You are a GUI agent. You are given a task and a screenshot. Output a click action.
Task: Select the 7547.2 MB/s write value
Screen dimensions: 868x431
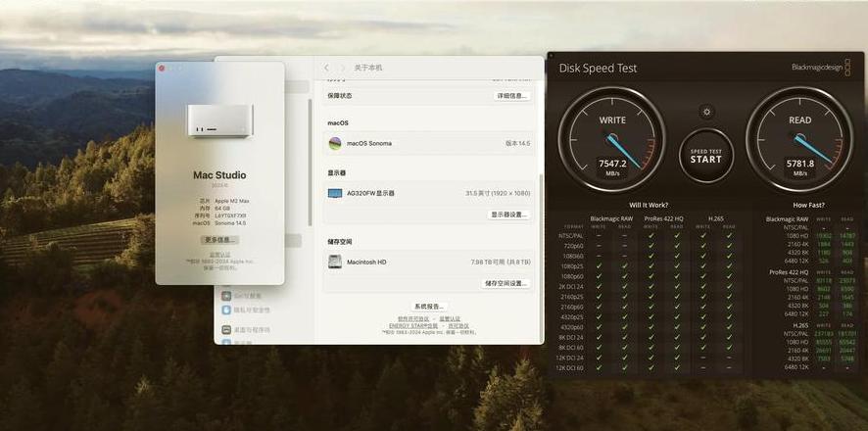[612, 164]
